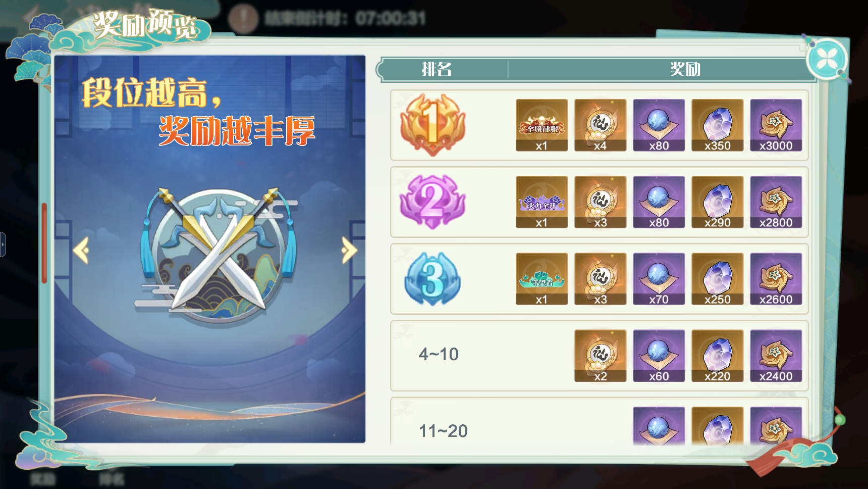Select the 全境征服 title reward x1
868x489 pixels.
(x=541, y=125)
